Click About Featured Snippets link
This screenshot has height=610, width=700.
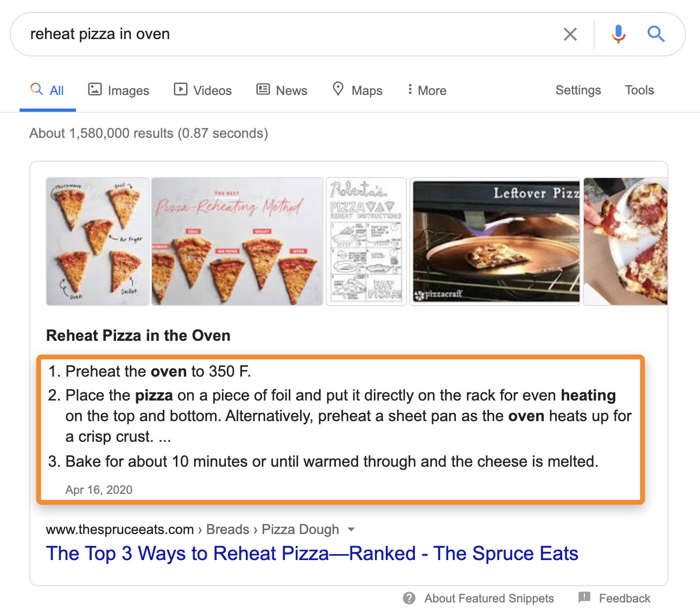pyautogui.click(x=489, y=598)
